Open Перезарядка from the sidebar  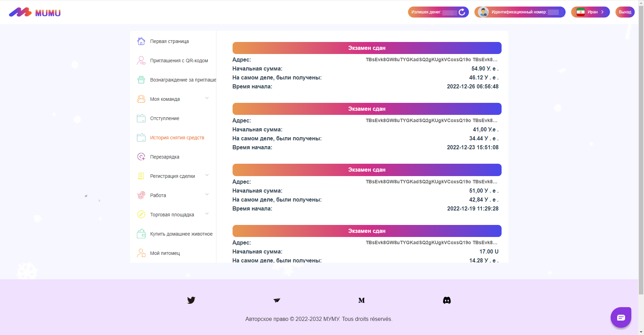point(164,157)
